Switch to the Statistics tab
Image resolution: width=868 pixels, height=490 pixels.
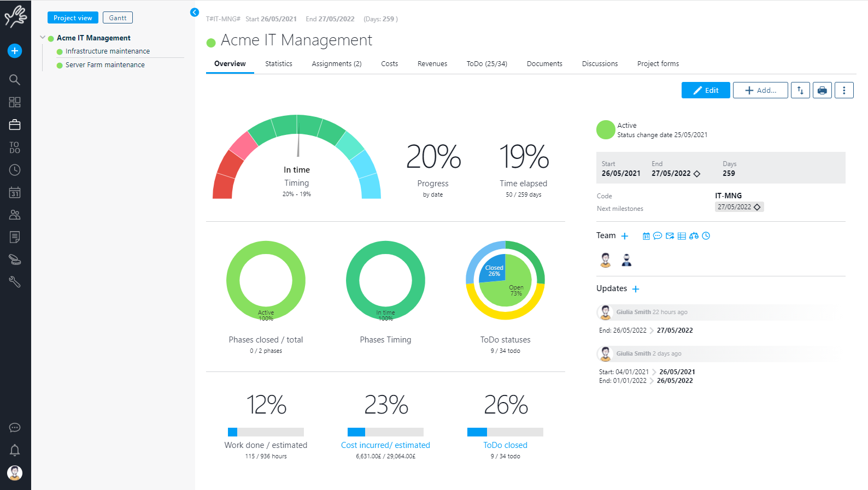(x=278, y=64)
